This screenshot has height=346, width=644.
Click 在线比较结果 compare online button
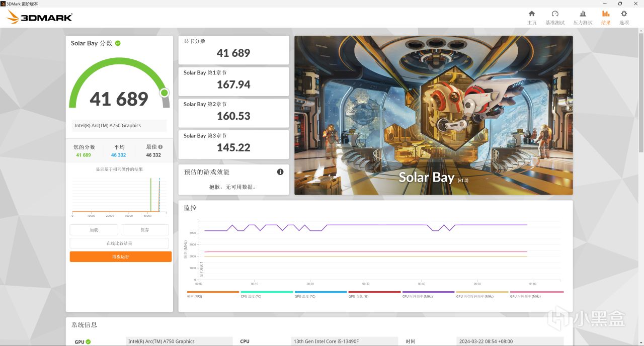click(x=119, y=243)
